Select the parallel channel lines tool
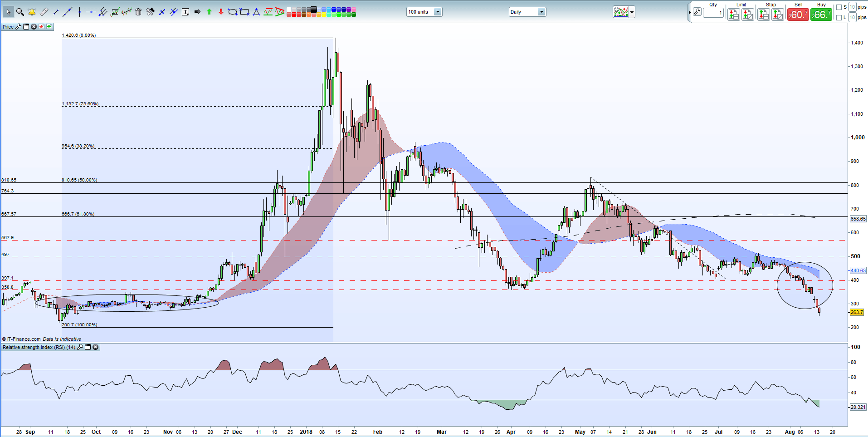 (103, 12)
